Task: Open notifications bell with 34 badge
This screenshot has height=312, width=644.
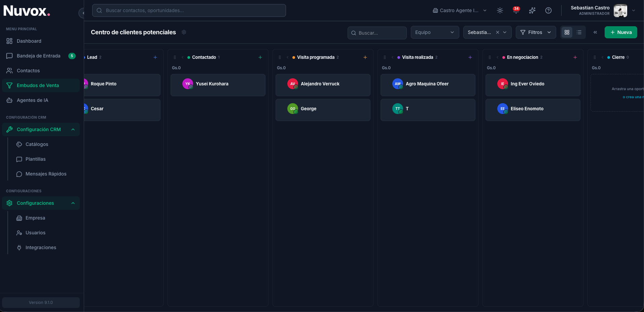Action: (516, 10)
